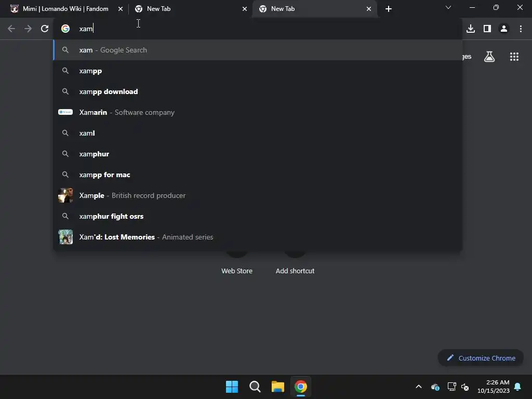The height and width of the screenshot is (399, 532).
Task: Close the middle New Tab
Action: click(245, 9)
